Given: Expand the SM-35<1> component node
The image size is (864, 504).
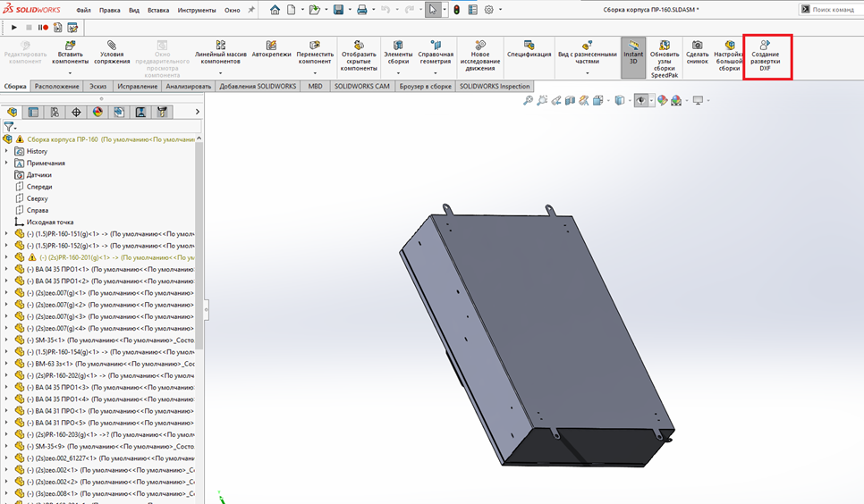Looking at the screenshot, I should (6, 340).
